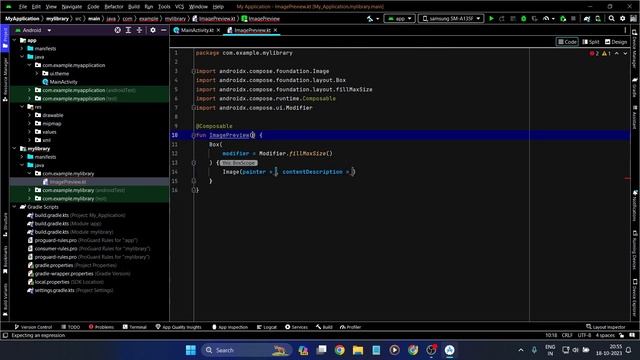Open Running Devices side panel
This screenshot has width=640, height=360.
pos(635,250)
